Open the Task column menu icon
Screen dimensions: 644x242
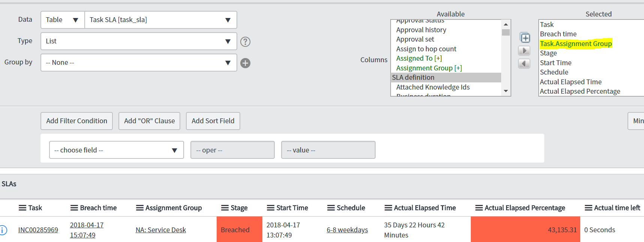tap(22, 208)
